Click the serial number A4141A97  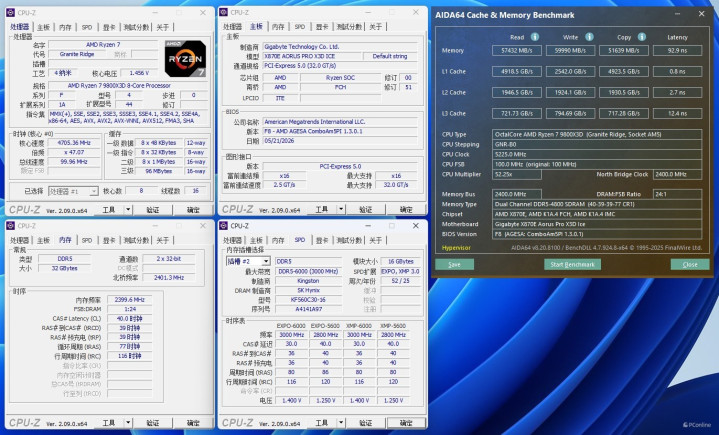(308, 309)
